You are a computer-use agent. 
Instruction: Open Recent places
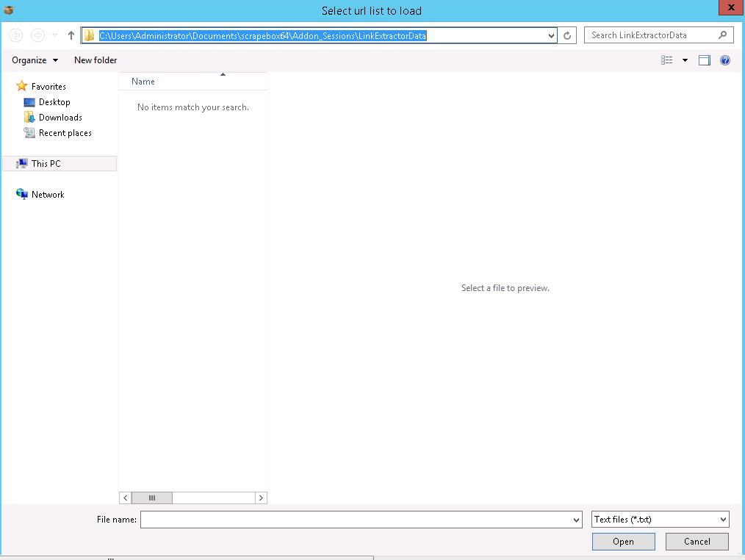pos(57,133)
